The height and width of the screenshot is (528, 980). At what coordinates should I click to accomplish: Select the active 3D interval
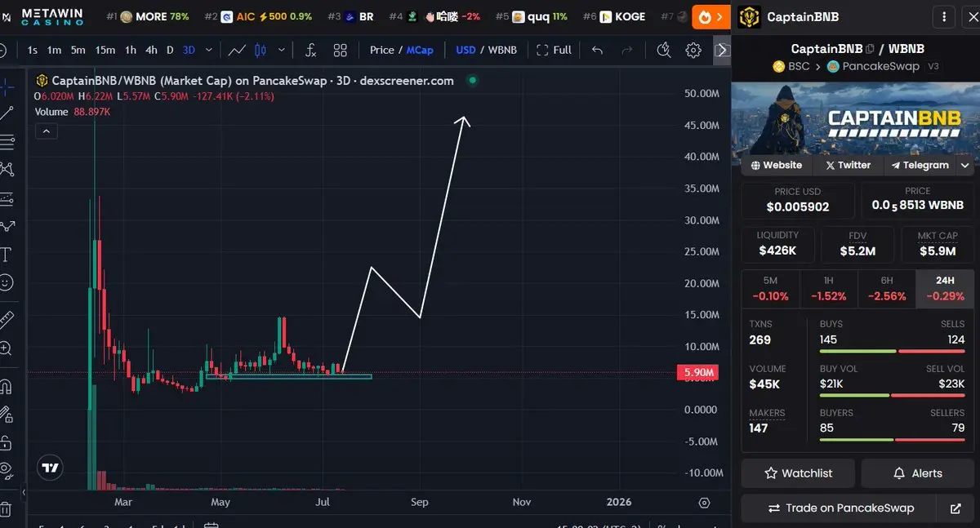point(189,50)
